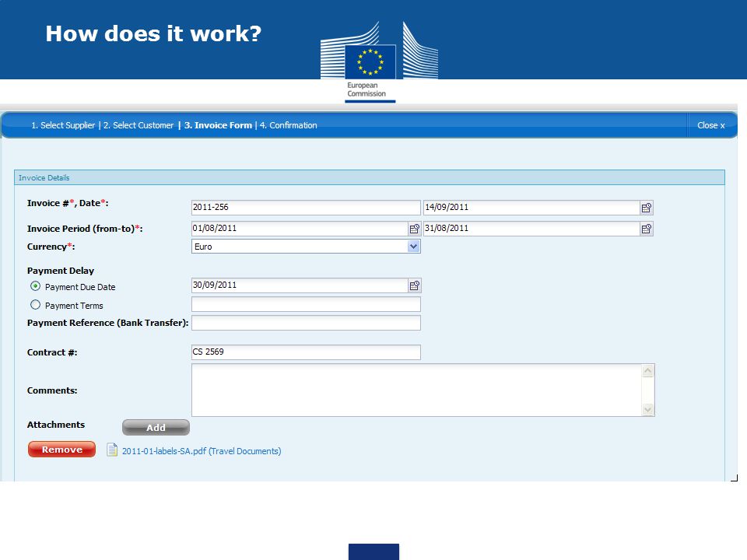Viewport: 747px width, 560px height.
Task: Click the Payment Due Date field 30/09/2011
Action: tap(300, 285)
